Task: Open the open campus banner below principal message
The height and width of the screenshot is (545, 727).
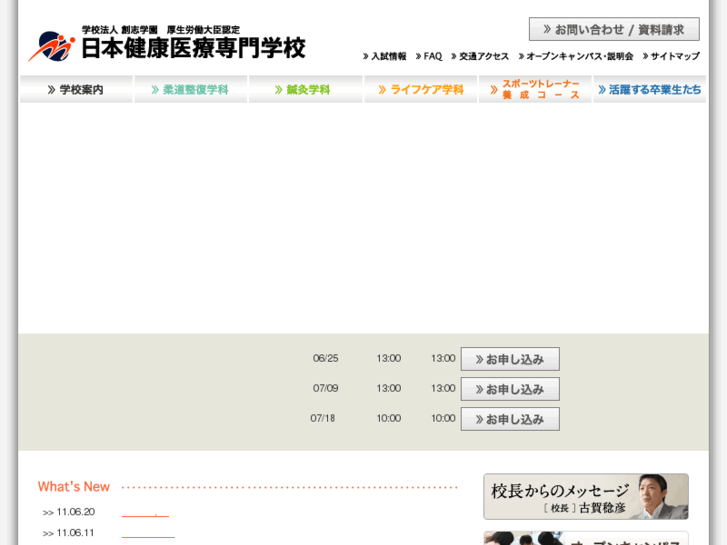Action: 586,538
